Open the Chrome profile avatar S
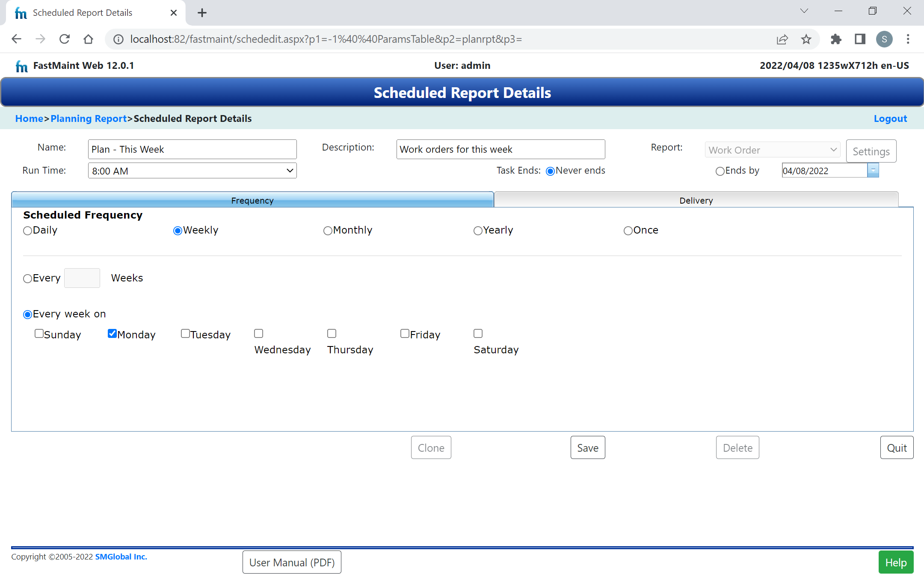 (x=884, y=39)
